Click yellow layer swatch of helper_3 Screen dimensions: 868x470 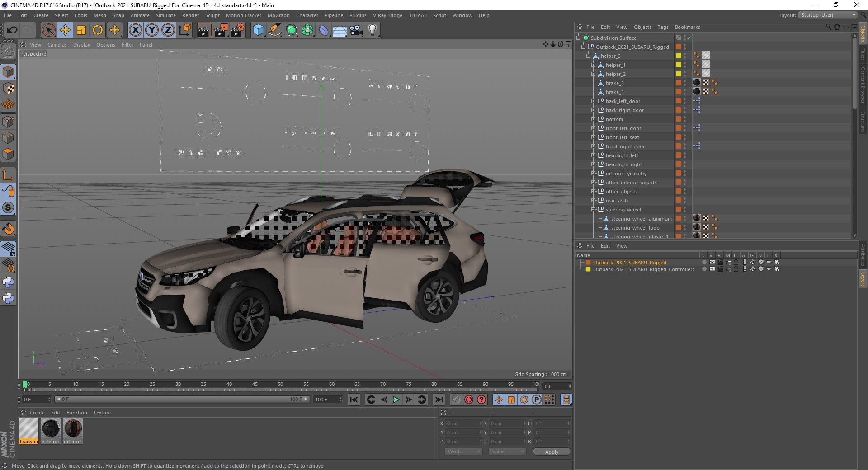(679, 56)
